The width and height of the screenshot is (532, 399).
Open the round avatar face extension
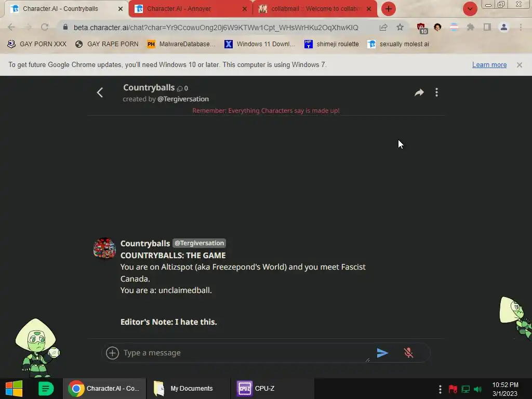(x=437, y=27)
